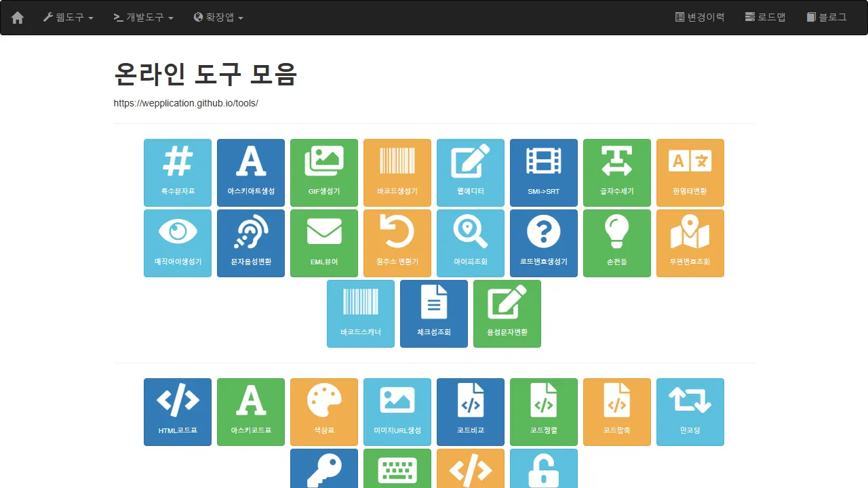The image size is (868, 488).
Task: Open the GIF생성기 GIF maker tool
Action: 323,173
